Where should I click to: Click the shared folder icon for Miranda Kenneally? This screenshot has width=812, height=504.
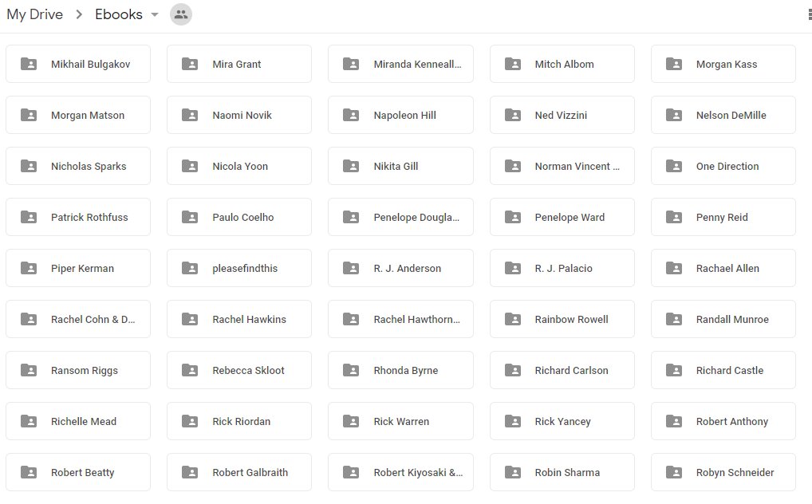tap(351, 64)
